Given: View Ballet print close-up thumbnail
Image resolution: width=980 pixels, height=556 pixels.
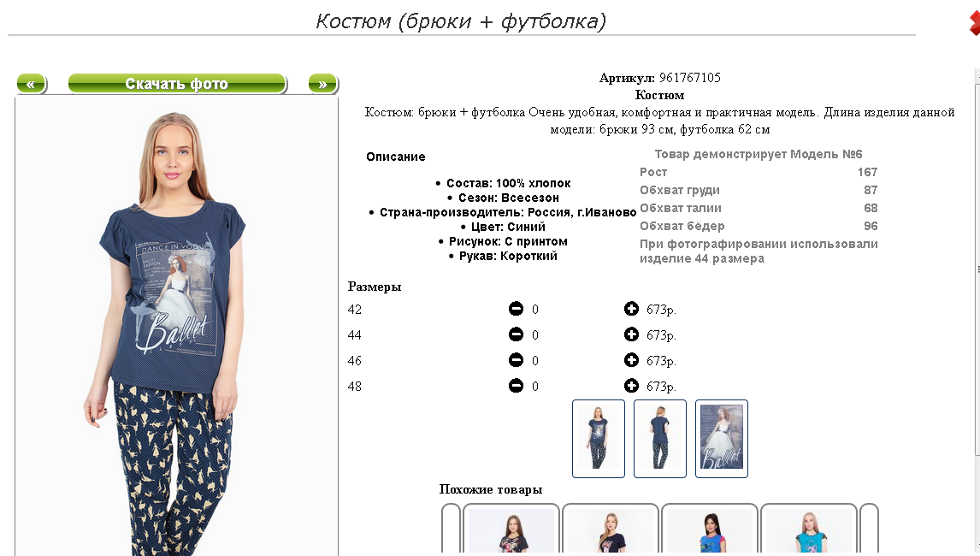Looking at the screenshot, I should (x=721, y=439).
